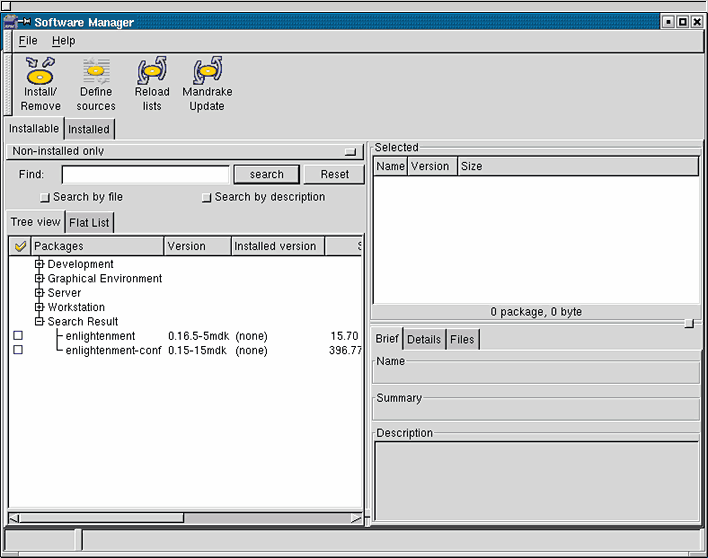The width and height of the screenshot is (708, 558).
Task: Click the Name header in Selected list
Action: point(391,166)
